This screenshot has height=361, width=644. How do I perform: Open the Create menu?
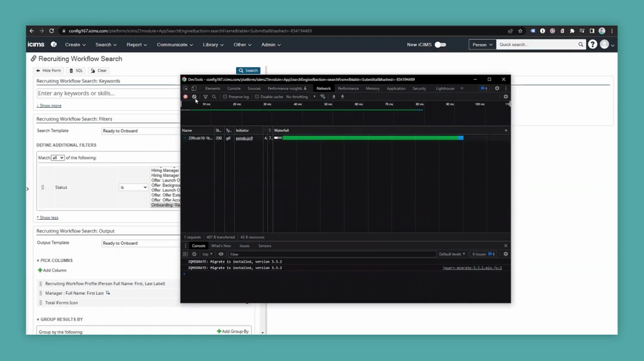point(75,44)
